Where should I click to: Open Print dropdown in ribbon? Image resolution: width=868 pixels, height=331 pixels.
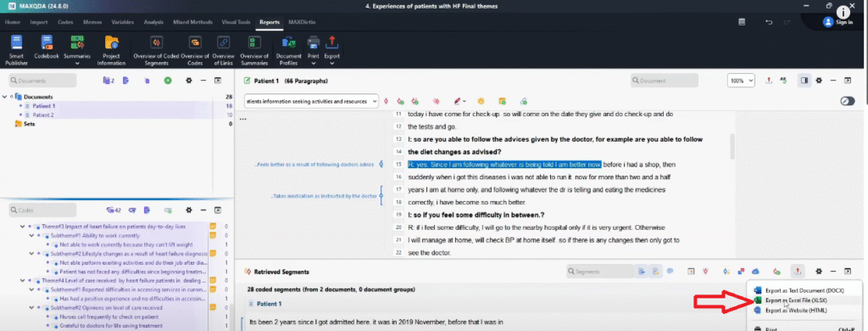(314, 63)
